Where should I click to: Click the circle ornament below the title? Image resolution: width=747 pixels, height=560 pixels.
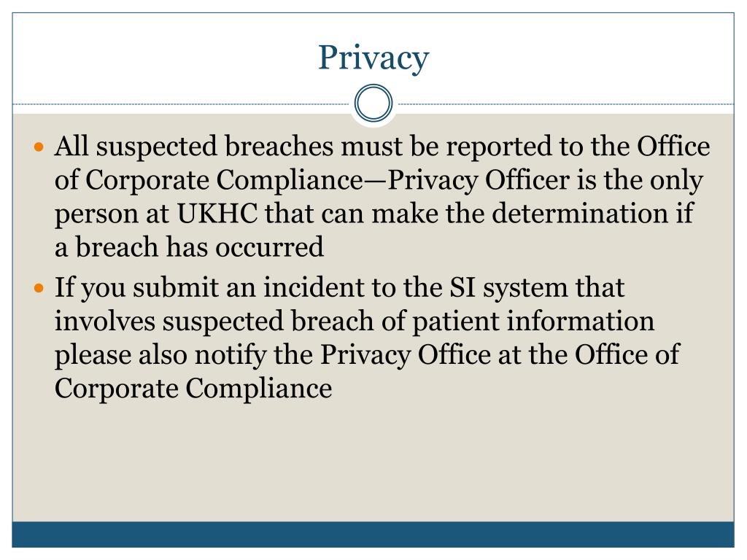[x=373, y=103]
